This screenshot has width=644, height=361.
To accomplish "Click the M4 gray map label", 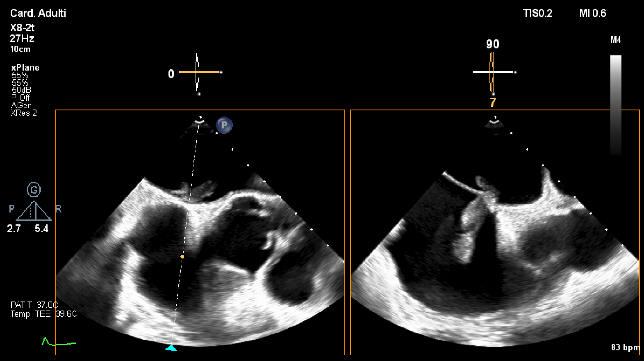I will coord(616,40).
